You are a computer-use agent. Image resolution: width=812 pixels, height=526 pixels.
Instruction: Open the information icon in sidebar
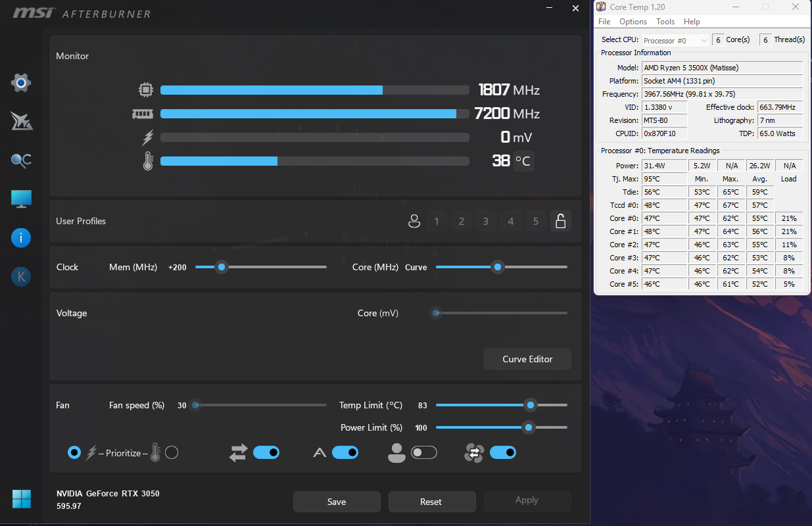pos(21,238)
